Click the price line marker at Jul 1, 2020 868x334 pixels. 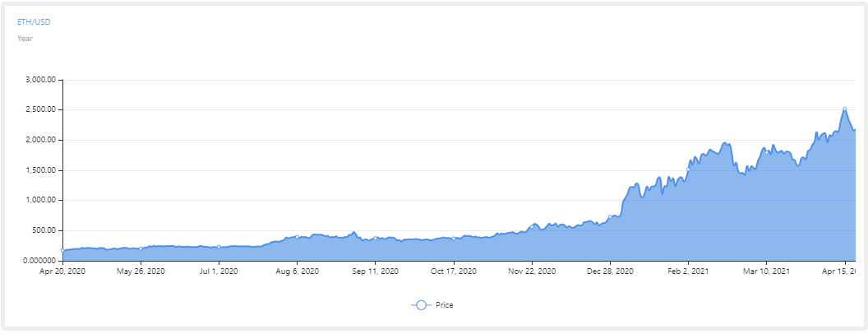[219, 247]
